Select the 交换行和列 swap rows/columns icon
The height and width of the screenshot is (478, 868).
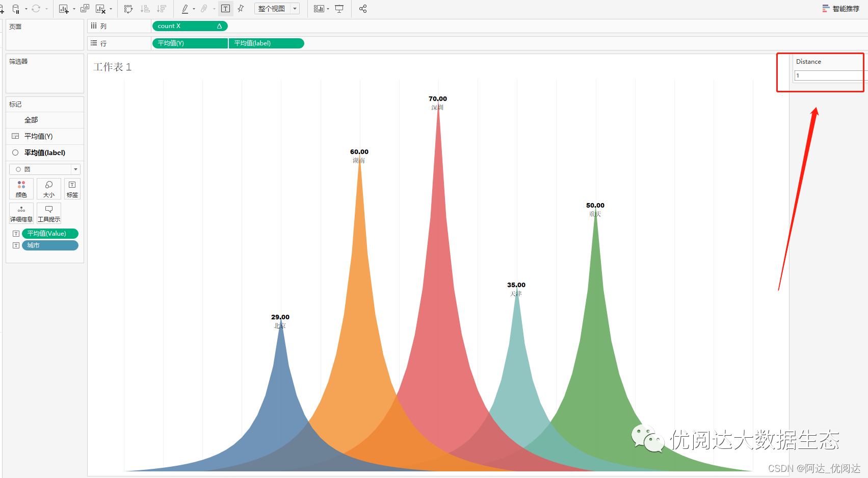[x=128, y=9]
